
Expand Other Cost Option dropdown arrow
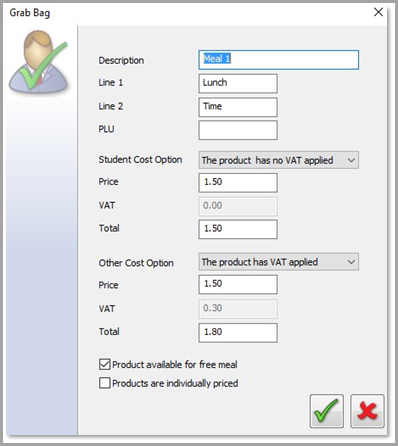click(351, 262)
